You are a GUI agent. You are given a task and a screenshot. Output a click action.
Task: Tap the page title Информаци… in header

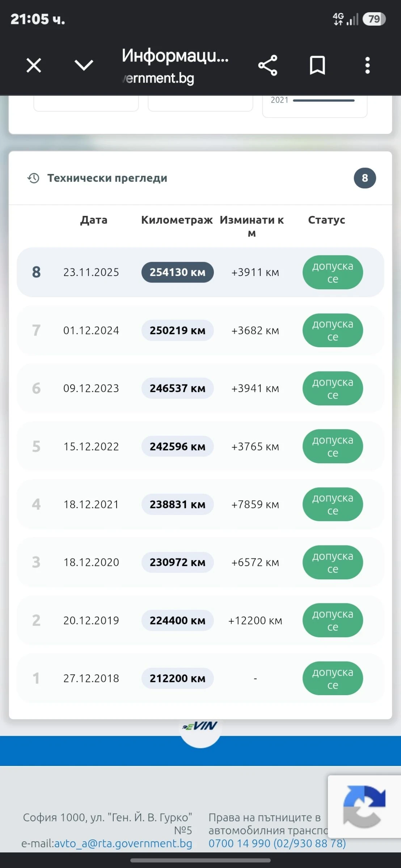(175, 55)
